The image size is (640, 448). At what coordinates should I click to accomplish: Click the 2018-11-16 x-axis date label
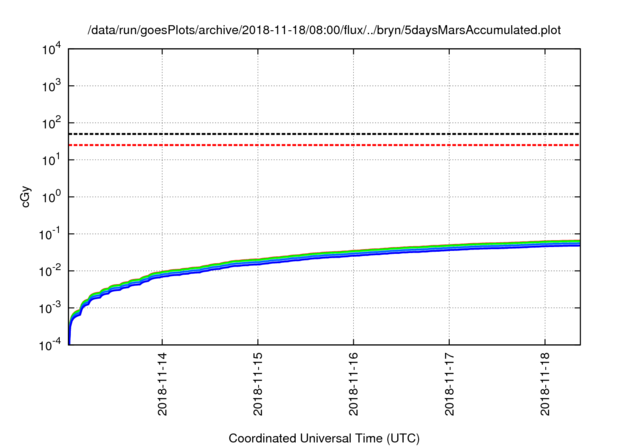(x=353, y=384)
